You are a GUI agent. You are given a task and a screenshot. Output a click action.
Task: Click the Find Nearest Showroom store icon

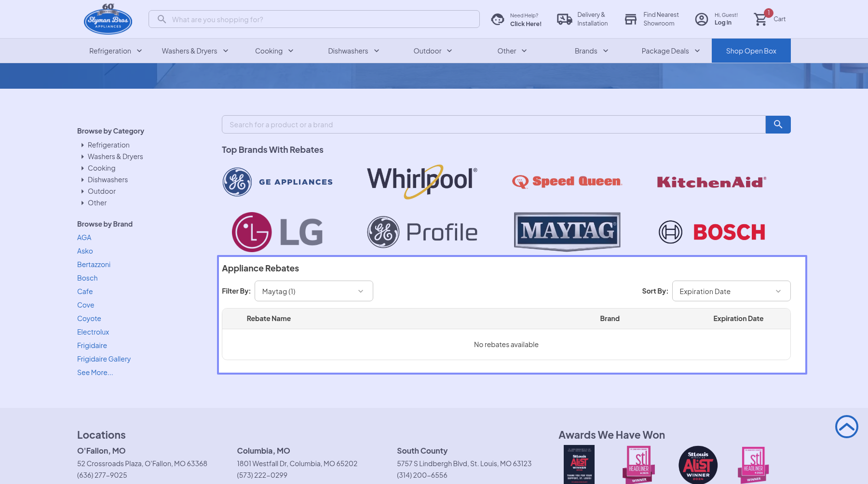631,19
